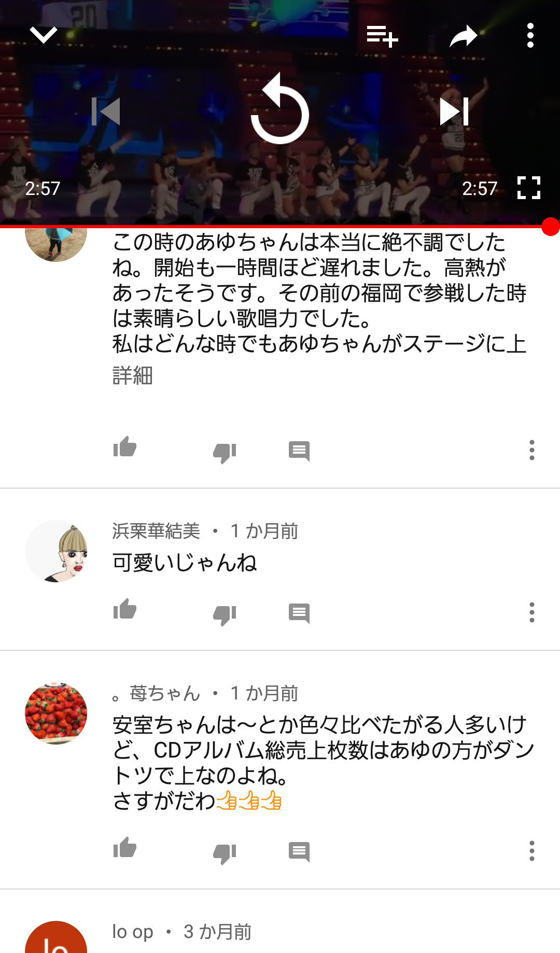Reply to 苺ちゃん's comment
The height and width of the screenshot is (953, 560).
pyautogui.click(x=299, y=852)
